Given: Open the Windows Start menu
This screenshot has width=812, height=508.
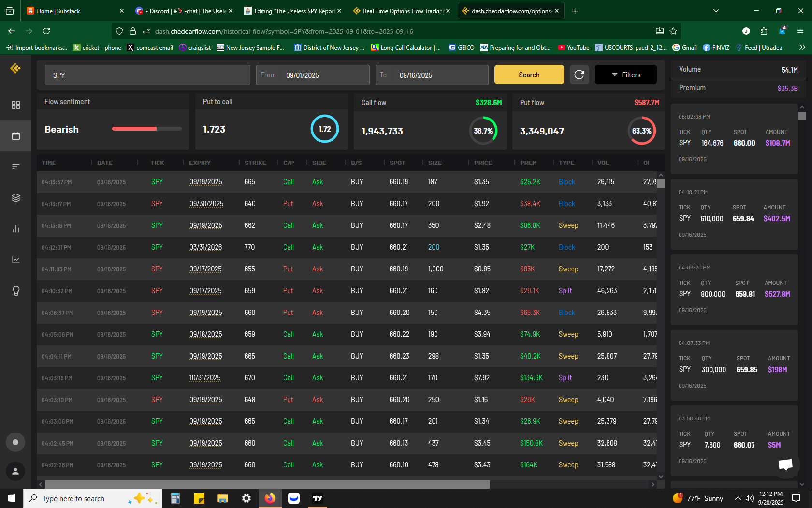Looking at the screenshot, I should [x=12, y=498].
